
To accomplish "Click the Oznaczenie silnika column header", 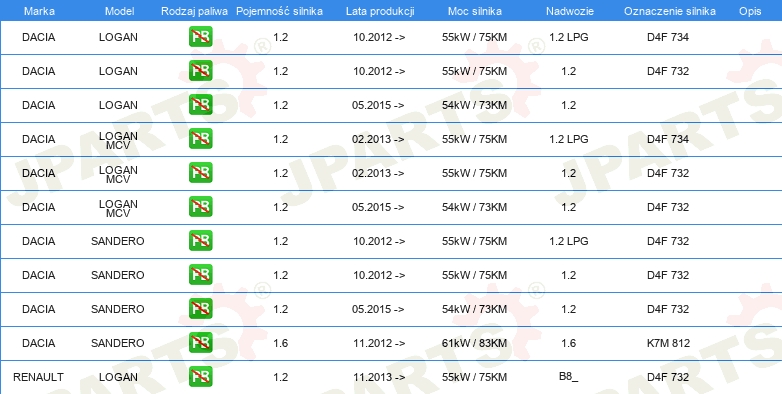I will click(670, 11).
